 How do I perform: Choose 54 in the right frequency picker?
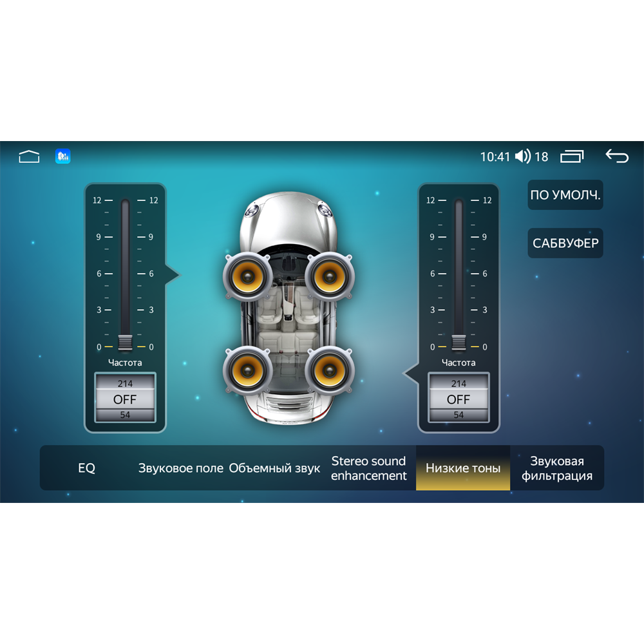tap(459, 415)
